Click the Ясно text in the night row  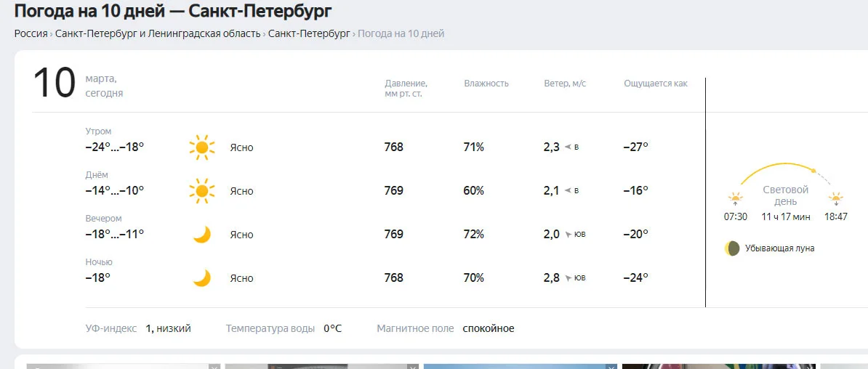(x=241, y=278)
